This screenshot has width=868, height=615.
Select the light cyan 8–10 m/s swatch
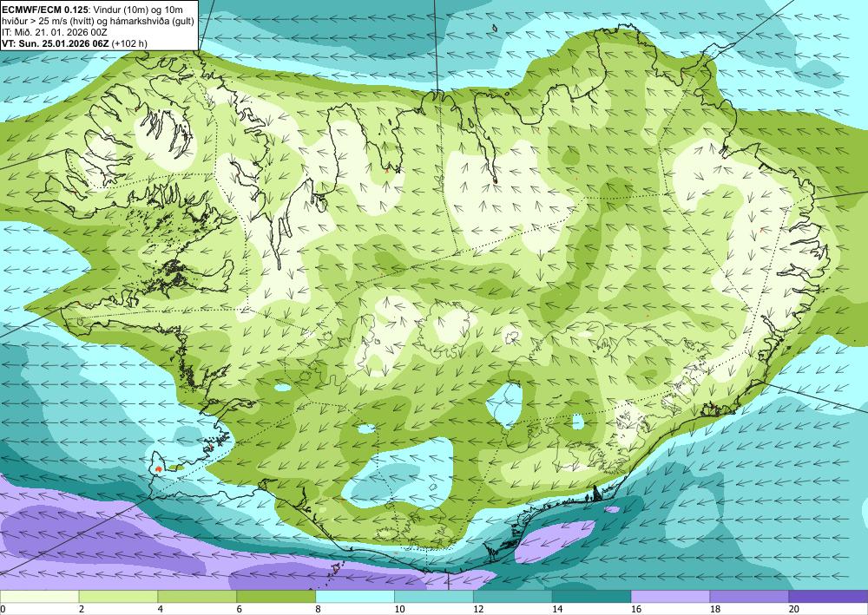click(x=355, y=596)
